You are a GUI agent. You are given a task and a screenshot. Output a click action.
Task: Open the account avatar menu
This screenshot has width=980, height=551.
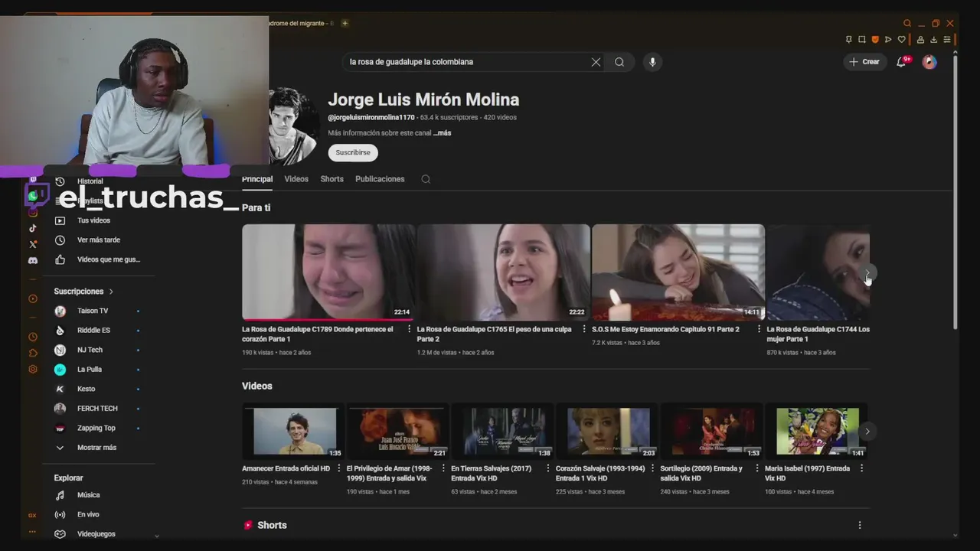tap(929, 62)
